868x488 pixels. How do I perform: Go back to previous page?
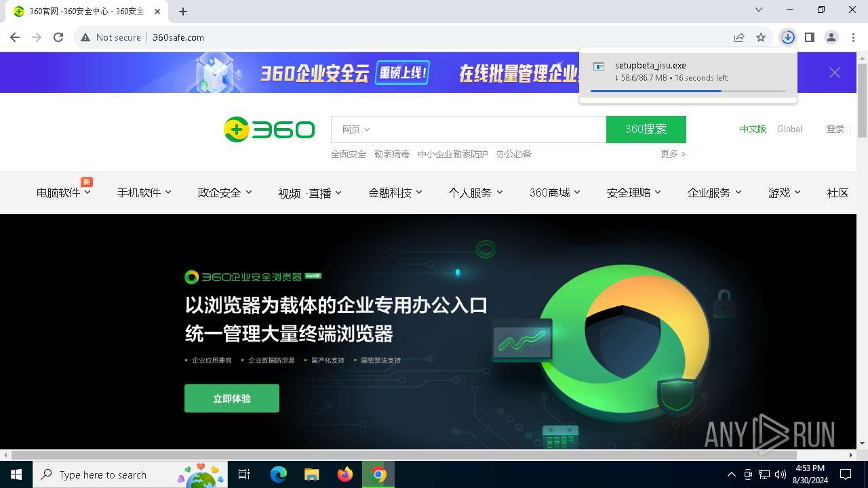15,37
